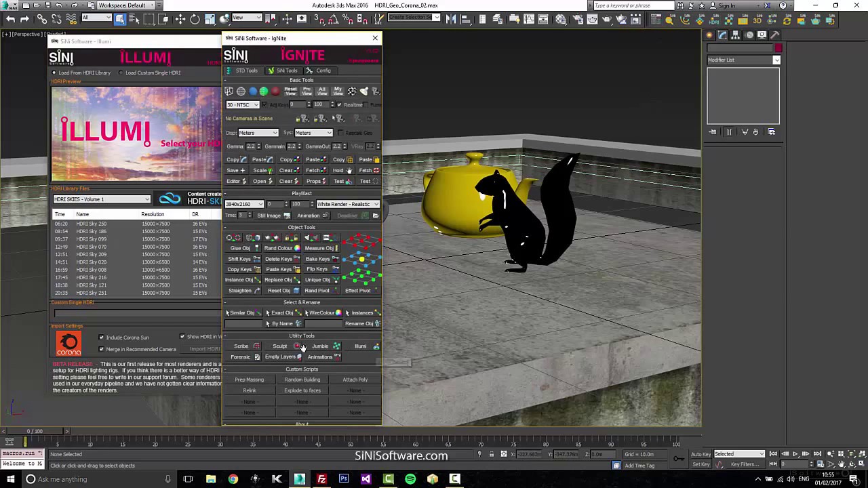Open the Forensic utility tool
Image resolution: width=868 pixels, height=488 pixels.
(x=243, y=357)
